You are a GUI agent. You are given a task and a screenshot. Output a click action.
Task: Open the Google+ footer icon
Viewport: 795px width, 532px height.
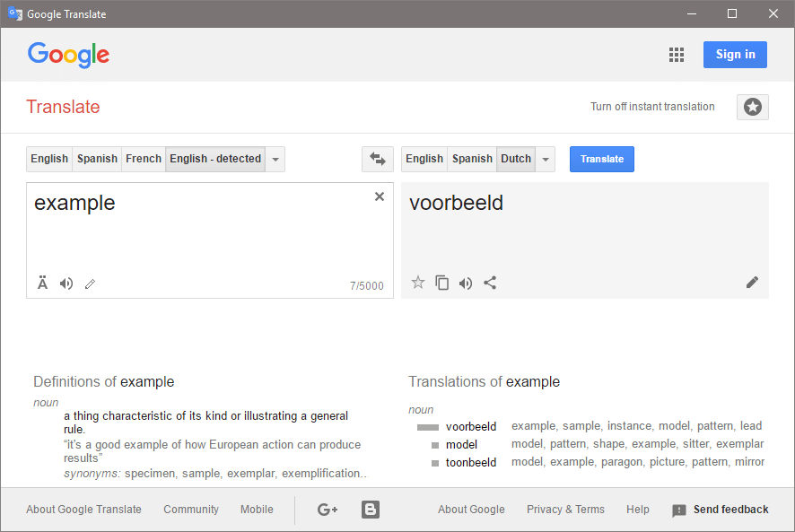[328, 510]
